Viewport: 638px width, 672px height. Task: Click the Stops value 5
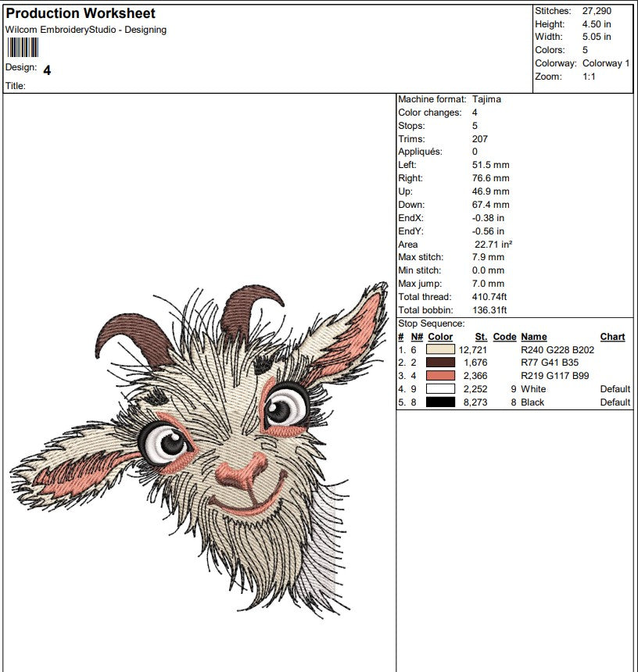coord(475,126)
